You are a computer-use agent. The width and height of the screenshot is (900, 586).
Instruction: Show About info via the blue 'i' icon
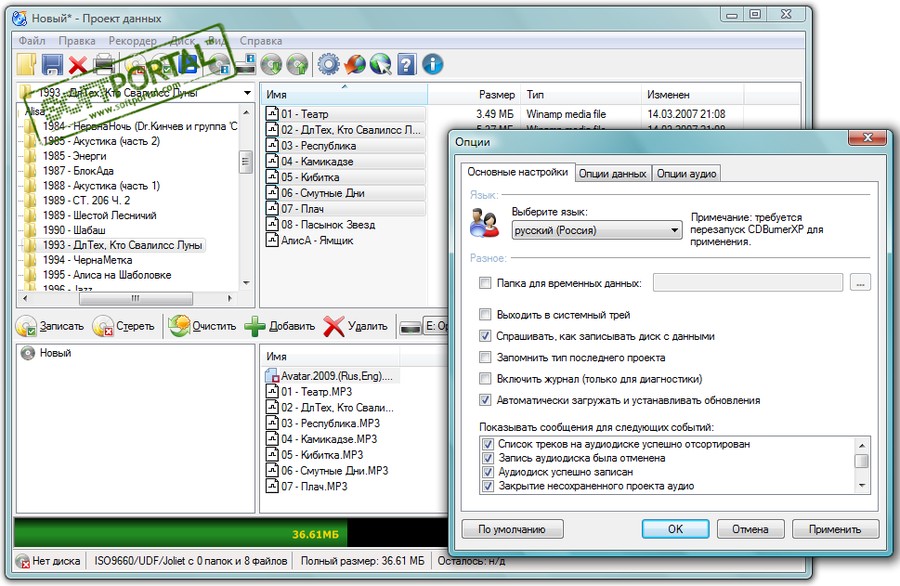click(x=433, y=64)
